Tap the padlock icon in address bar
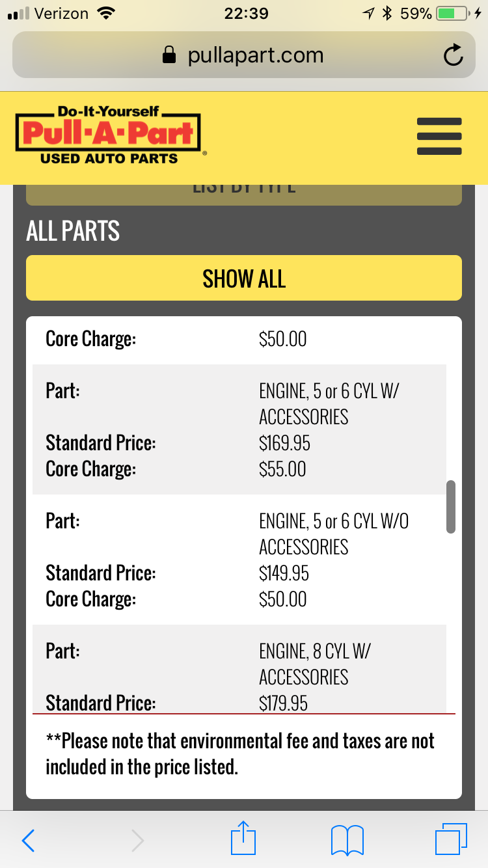488x868 pixels. point(169,55)
